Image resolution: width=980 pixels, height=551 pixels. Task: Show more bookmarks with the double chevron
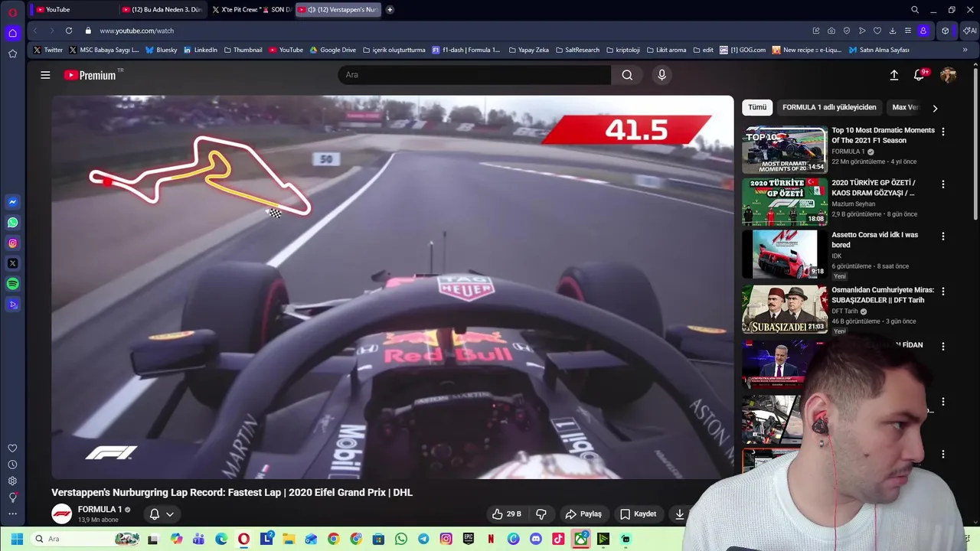(965, 50)
